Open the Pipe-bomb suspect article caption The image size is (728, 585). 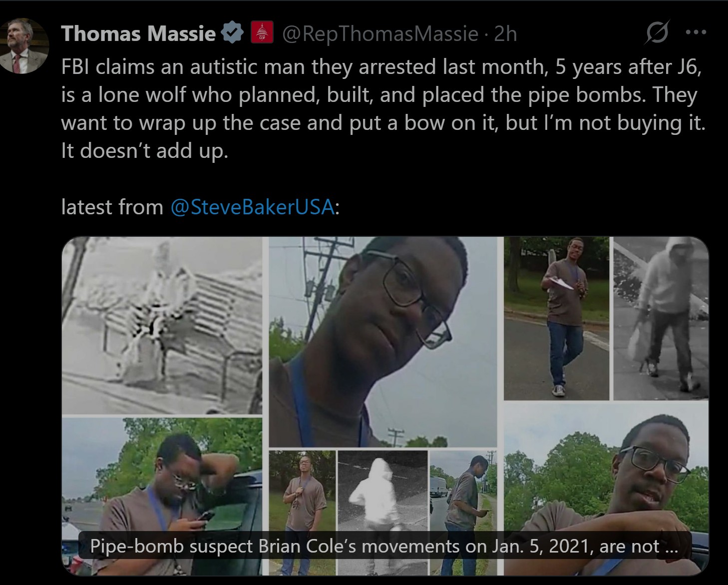383,546
